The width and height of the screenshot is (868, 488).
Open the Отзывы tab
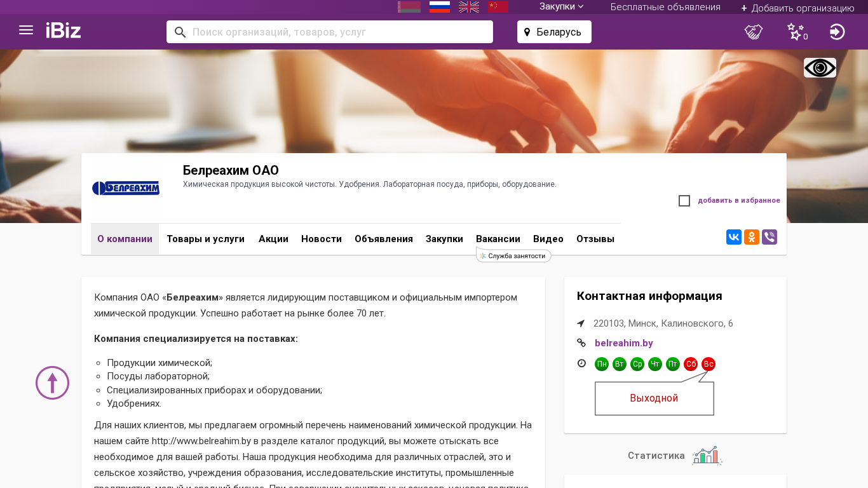[595, 239]
